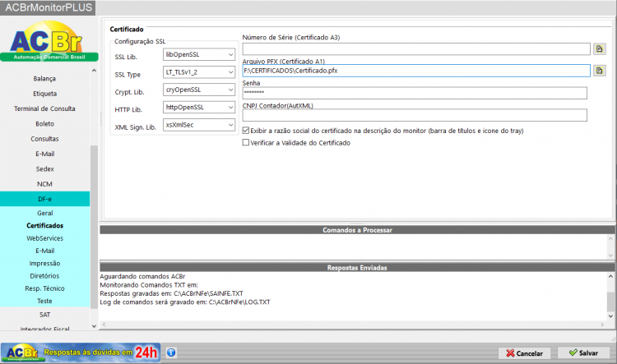Open the NCM section
Screen dimensions: 617x364
tap(44, 184)
